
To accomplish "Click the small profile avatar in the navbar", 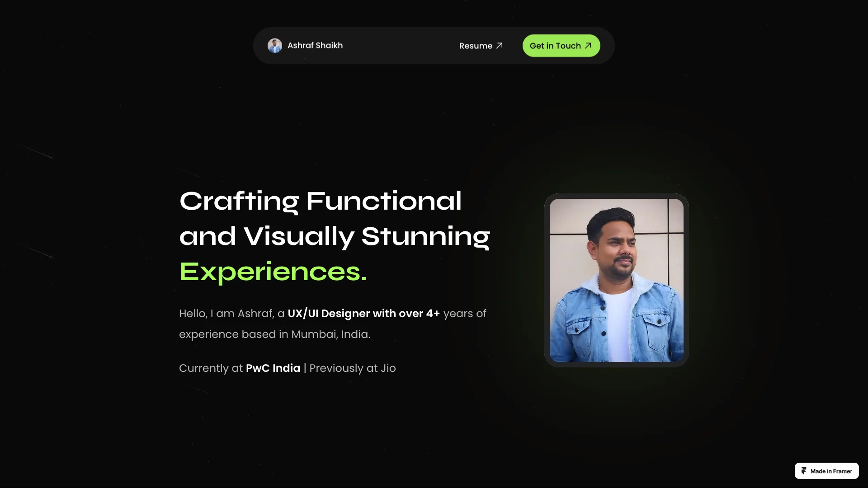I will [275, 46].
